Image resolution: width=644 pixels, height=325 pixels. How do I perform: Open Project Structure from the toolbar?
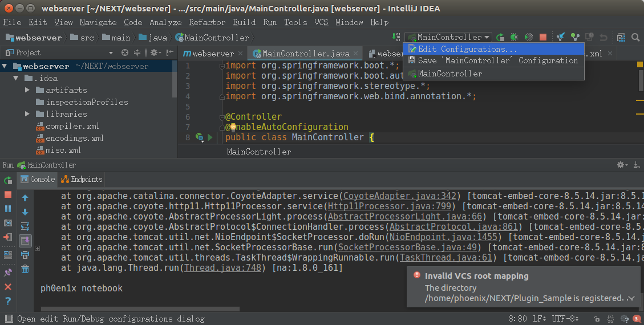tap(621, 37)
